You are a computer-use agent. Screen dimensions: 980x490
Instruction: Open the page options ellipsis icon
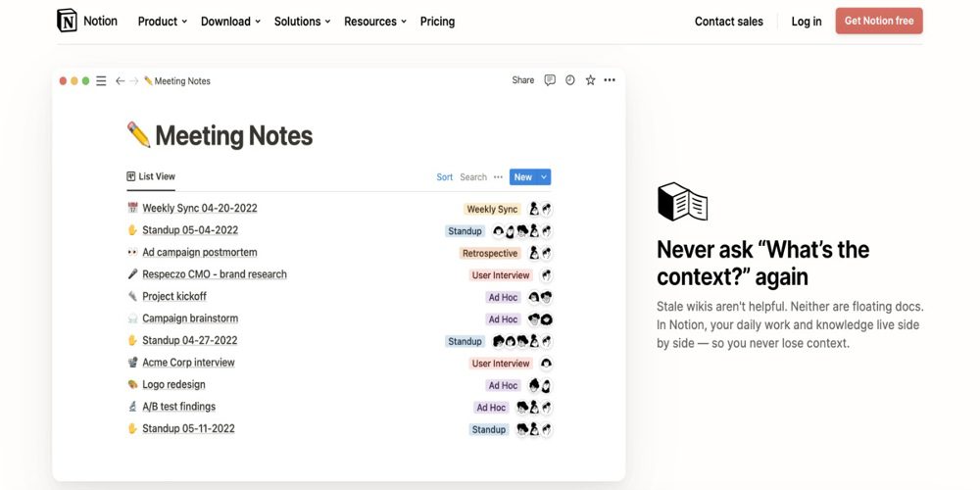610,80
